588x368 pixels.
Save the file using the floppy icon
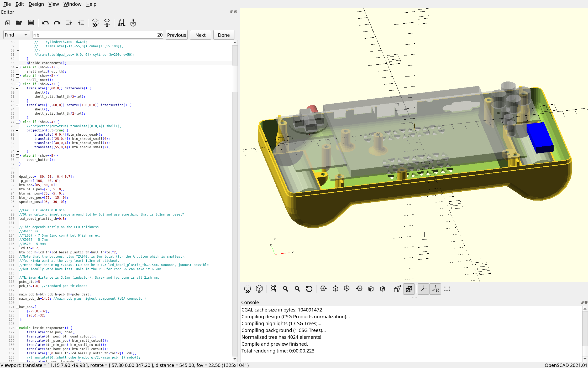31,23
